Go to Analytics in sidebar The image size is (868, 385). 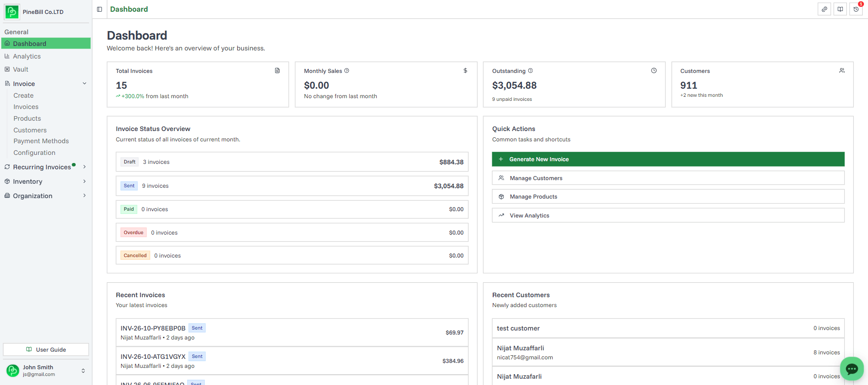27,56
